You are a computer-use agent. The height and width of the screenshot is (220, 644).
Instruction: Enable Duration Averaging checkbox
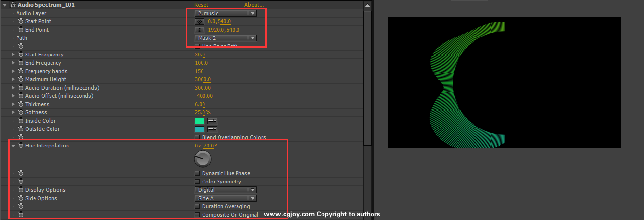(x=197, y=206)
